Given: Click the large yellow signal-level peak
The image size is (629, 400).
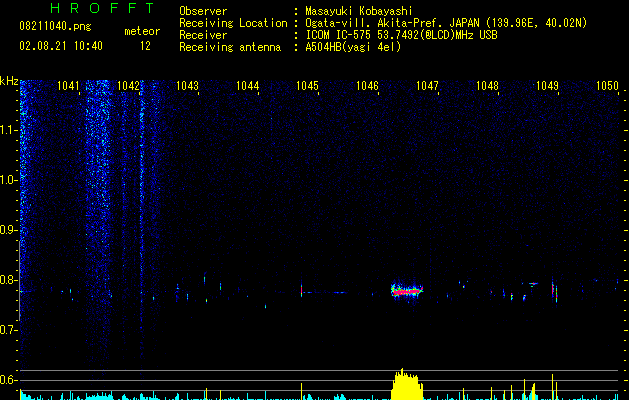Looking at the screenshot, I should (x=407, y=385).
